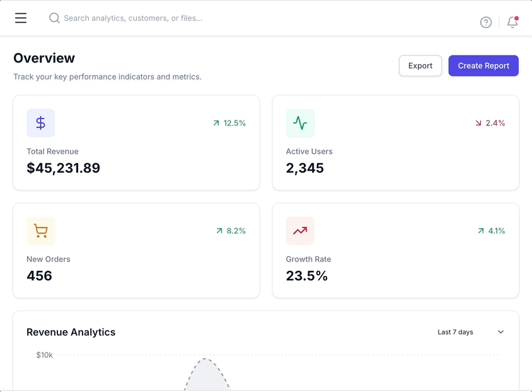532x392 pixels.
Task: Expand the Last 7 days dropdown
Action: click(470, 332)
